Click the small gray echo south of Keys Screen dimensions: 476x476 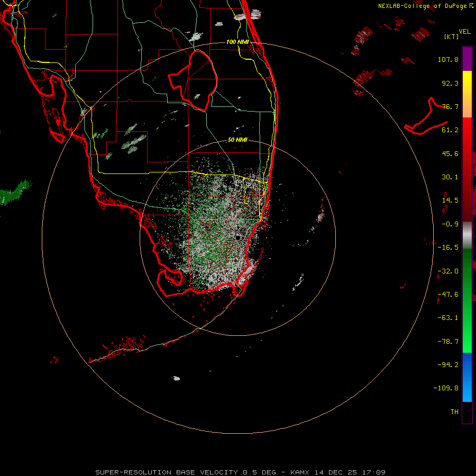pyautogui.click(x=176, y=378)
